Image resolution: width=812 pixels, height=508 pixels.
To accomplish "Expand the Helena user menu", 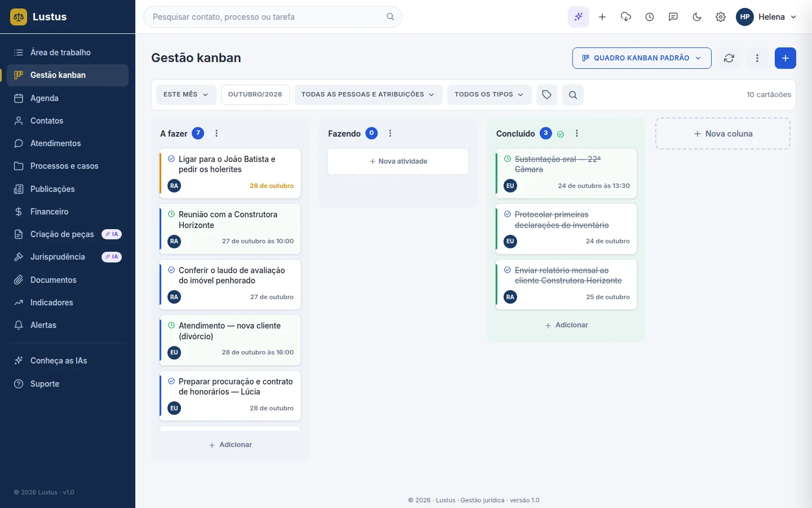I will 767,17.
